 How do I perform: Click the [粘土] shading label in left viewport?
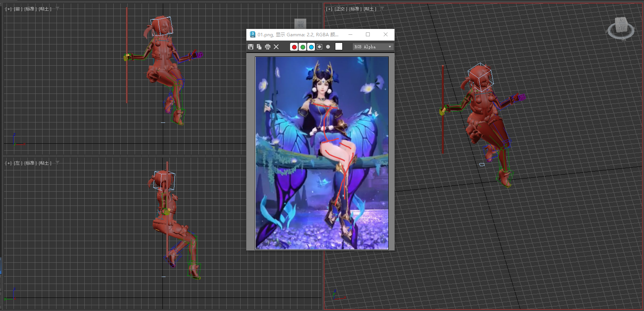tap(45, 163)
